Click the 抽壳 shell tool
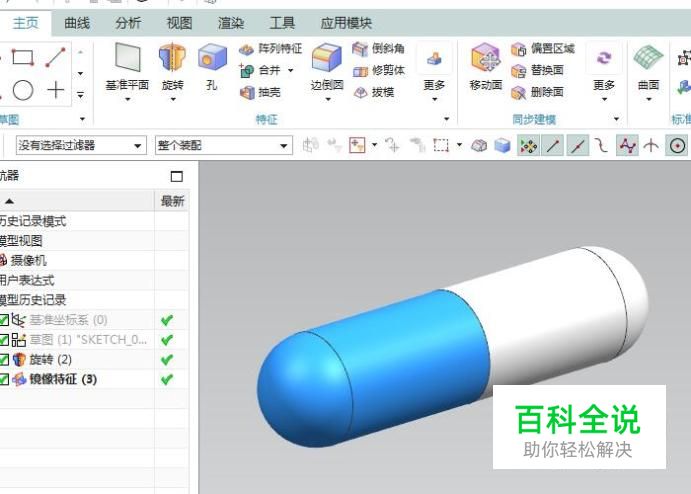 click(260, 92)
